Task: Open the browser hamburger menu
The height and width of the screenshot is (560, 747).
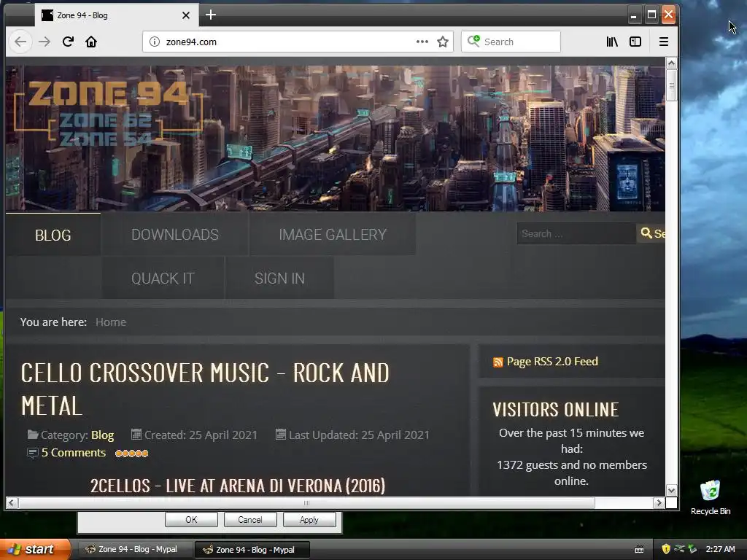Action: click(664, 42)
